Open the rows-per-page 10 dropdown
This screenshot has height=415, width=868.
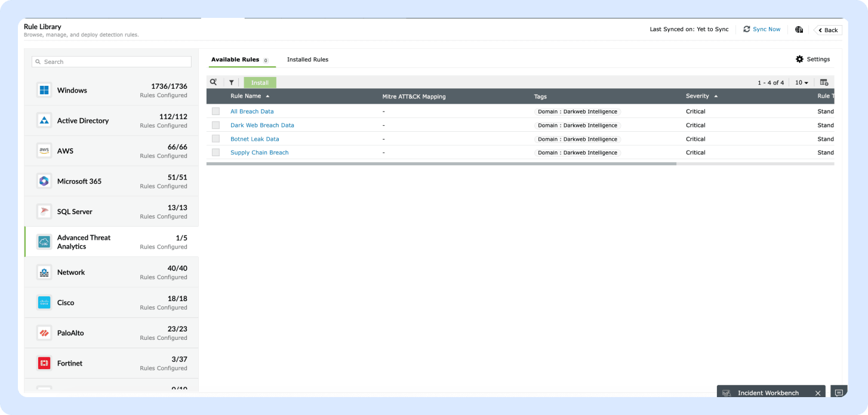click(801, 83)
